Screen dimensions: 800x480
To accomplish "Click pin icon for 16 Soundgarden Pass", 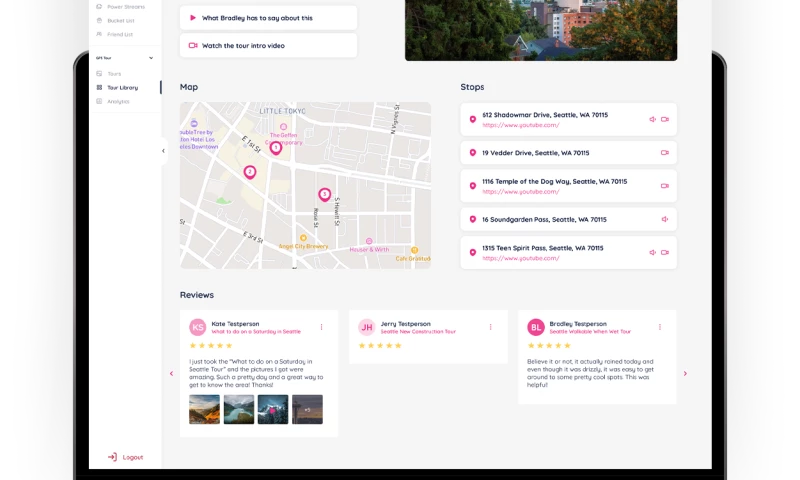I will 472,219.
